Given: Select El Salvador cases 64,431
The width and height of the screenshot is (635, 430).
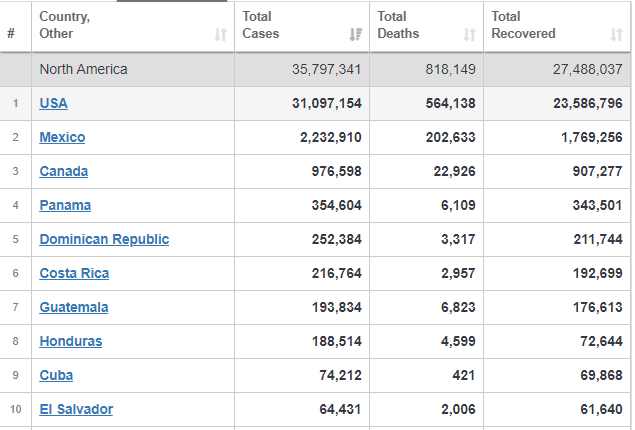Looking at the screenshot, I should point(340,409).
